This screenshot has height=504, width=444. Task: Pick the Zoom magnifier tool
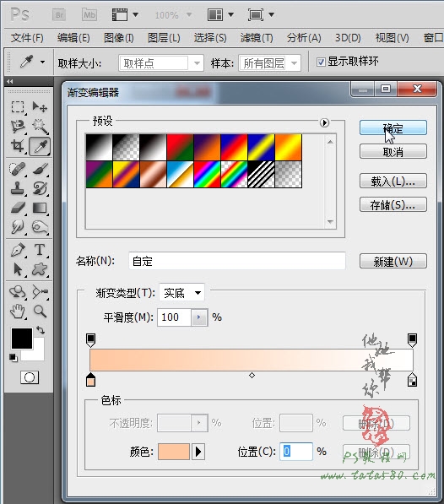pos(40,312)
